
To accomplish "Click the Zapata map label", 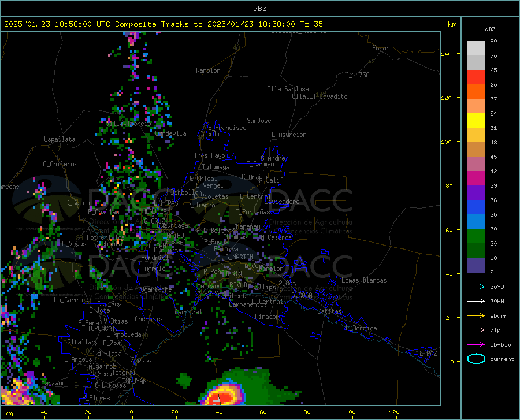I will [142, 360].
